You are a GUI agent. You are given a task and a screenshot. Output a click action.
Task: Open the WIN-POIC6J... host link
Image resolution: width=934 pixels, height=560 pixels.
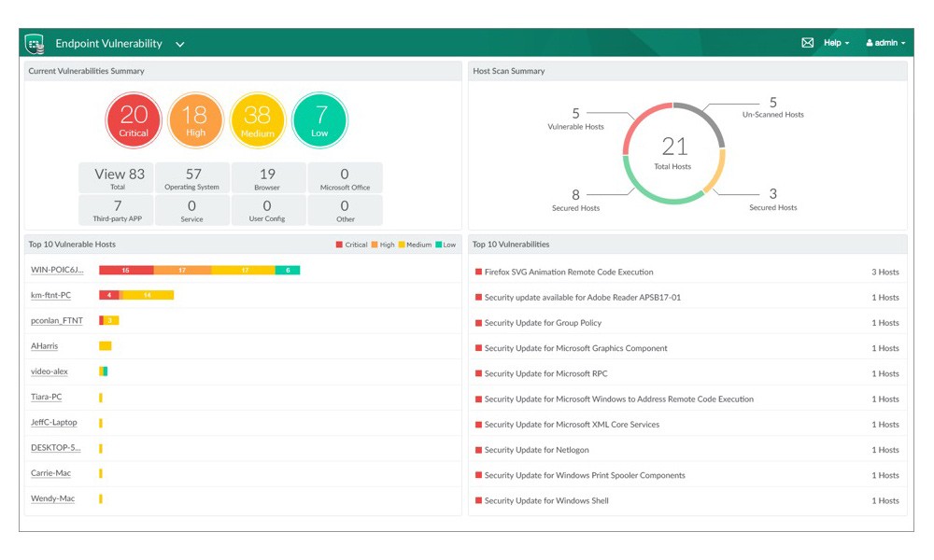click(x=57, y=270)
